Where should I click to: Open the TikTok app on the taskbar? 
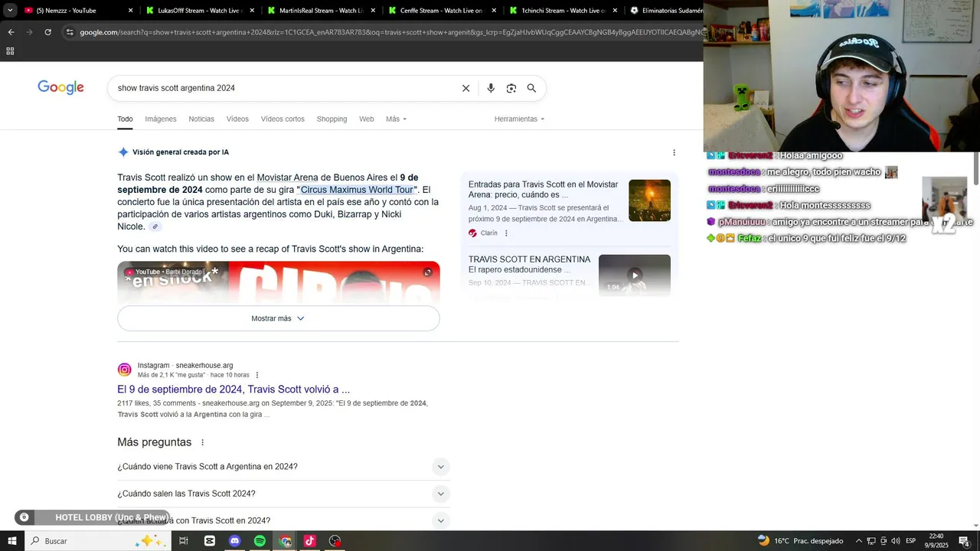point(309,541)
